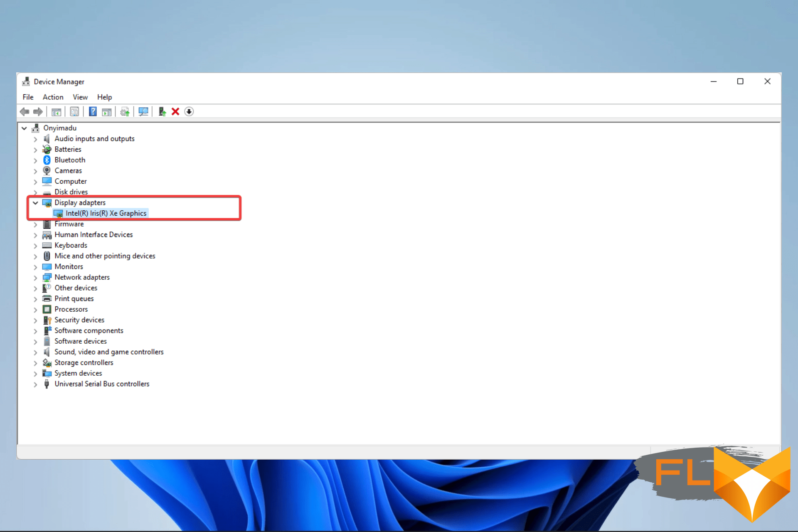Select the Processors tree item
This screenshot has height=532, width=798.
[x=71, y=309]
